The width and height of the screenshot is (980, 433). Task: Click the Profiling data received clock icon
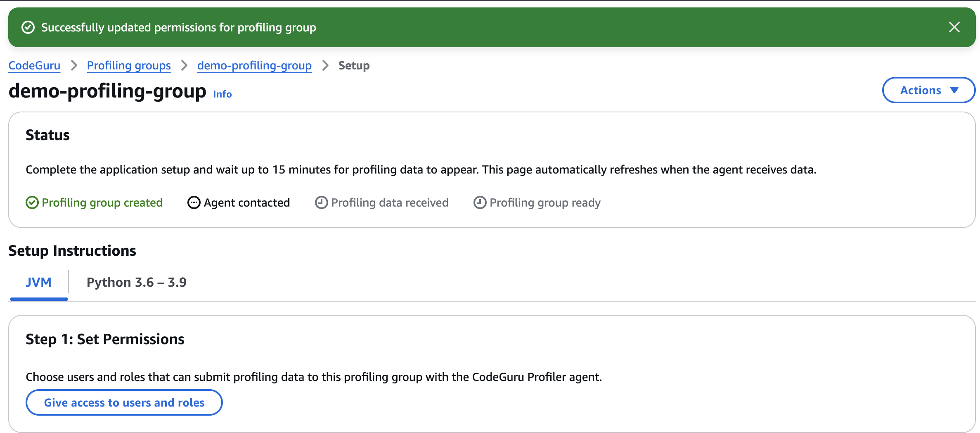322,202
